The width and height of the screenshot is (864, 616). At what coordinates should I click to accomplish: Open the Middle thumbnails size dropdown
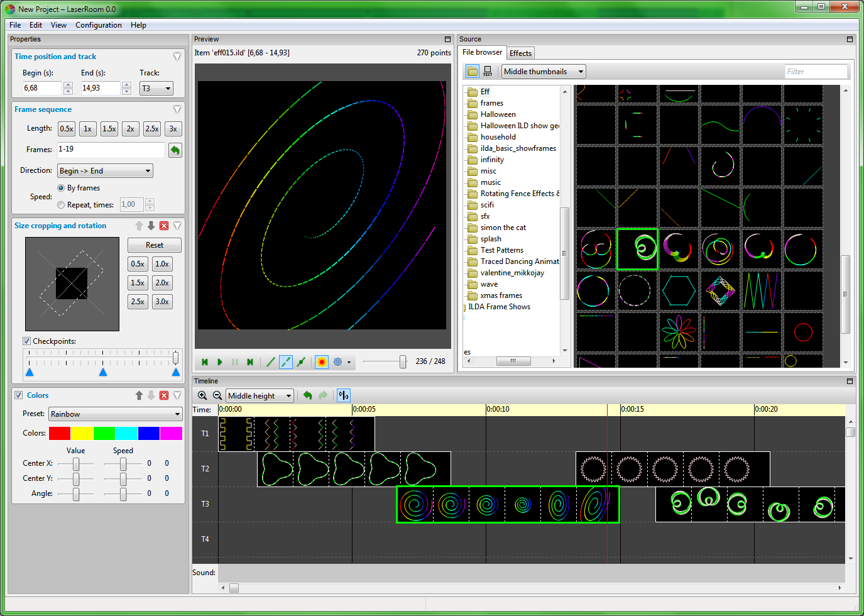point(544,72)
